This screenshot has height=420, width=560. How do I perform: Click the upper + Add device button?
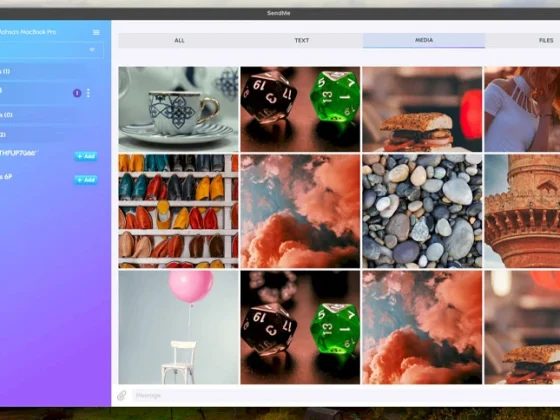click(86, 156)
